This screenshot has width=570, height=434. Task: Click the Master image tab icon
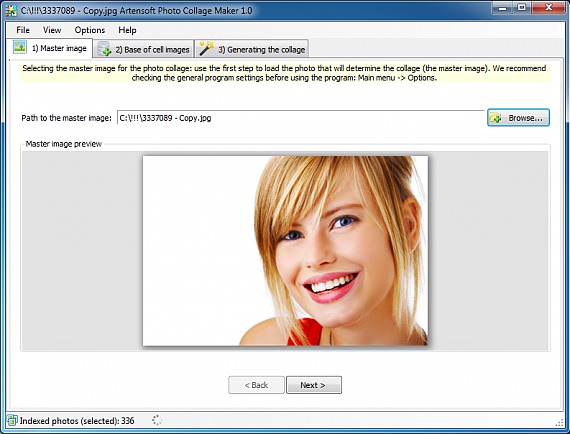click(20, 47)
